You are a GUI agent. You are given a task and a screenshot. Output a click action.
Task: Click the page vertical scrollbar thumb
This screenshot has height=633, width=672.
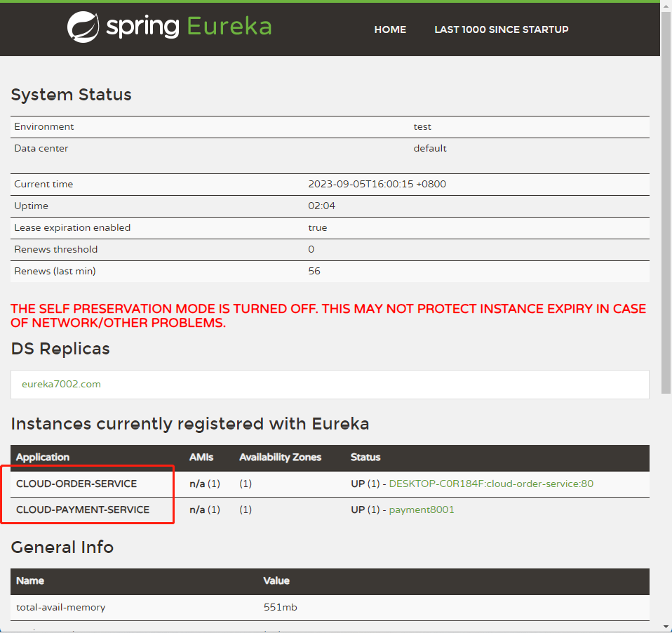(x=666, y=202)
